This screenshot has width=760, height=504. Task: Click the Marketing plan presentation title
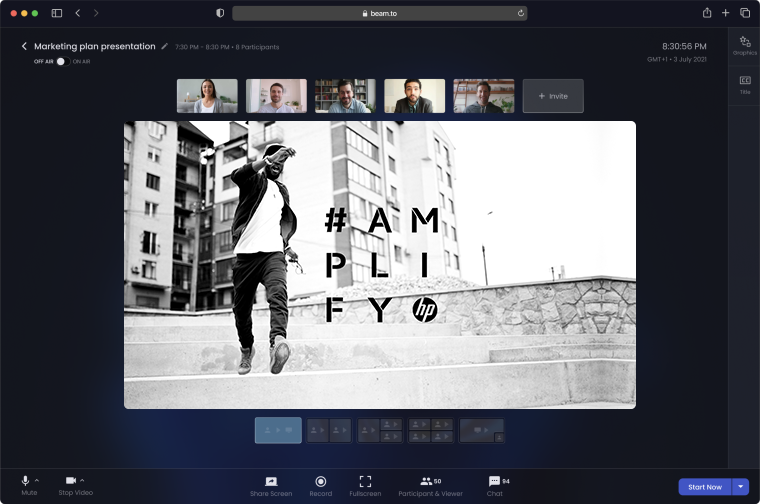point(95,47)
